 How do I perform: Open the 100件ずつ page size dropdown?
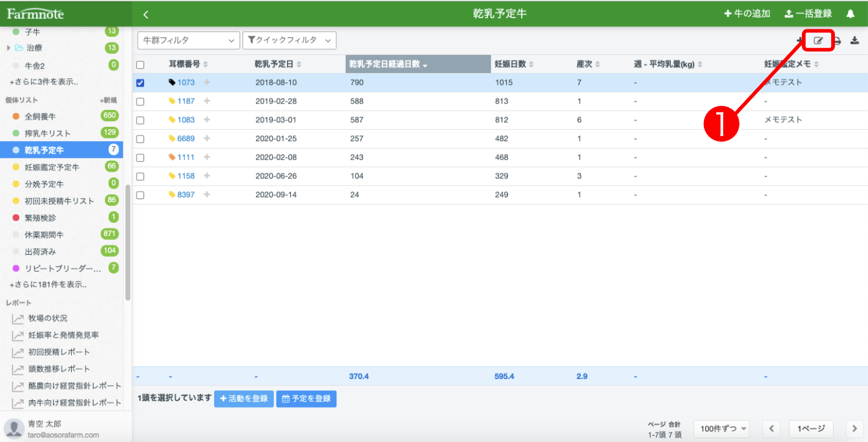721,428
